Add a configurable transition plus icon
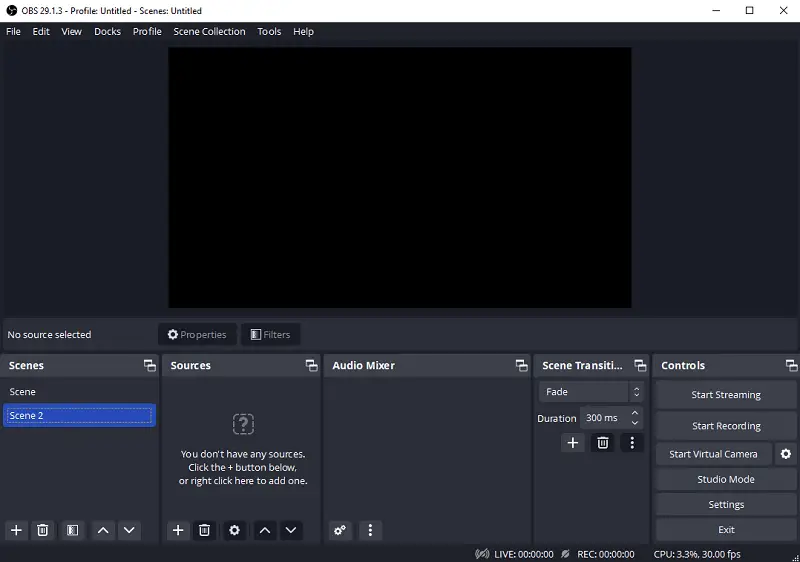 573,443
